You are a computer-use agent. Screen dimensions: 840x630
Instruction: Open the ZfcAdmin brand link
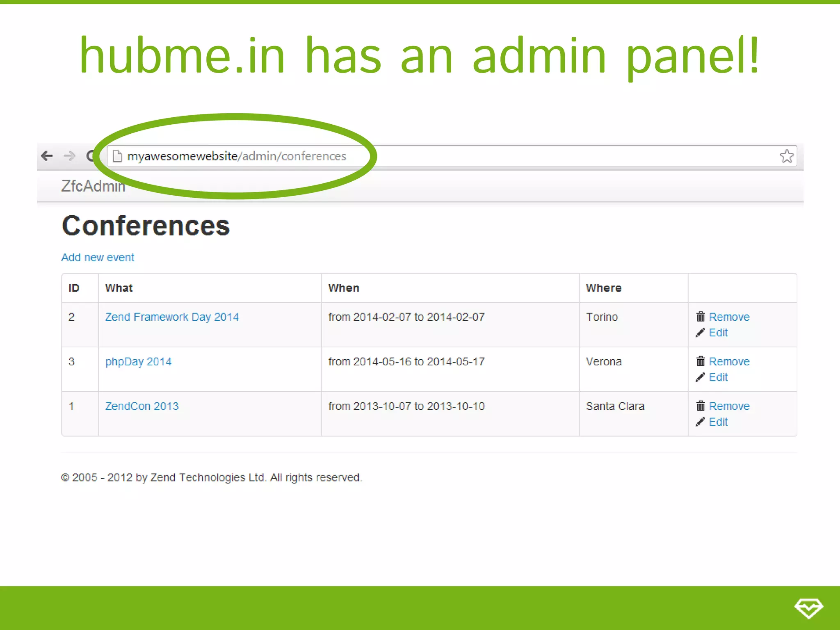tap(93, 186)
